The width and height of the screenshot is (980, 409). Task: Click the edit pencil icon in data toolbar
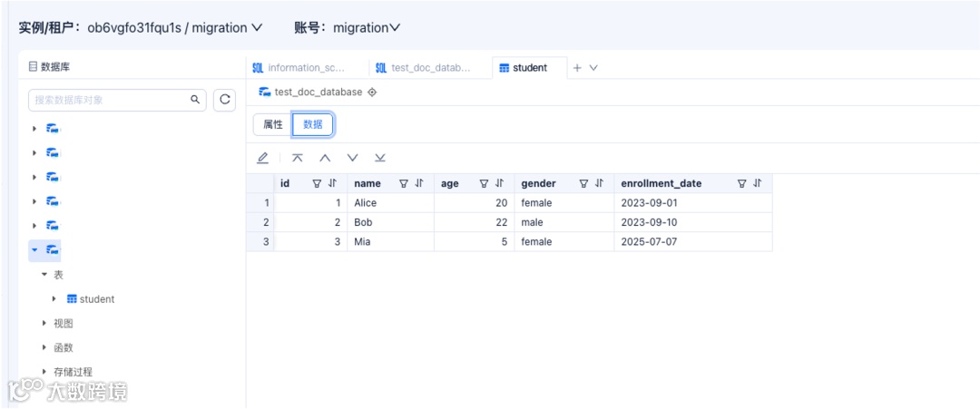click(x=263, y=158)
